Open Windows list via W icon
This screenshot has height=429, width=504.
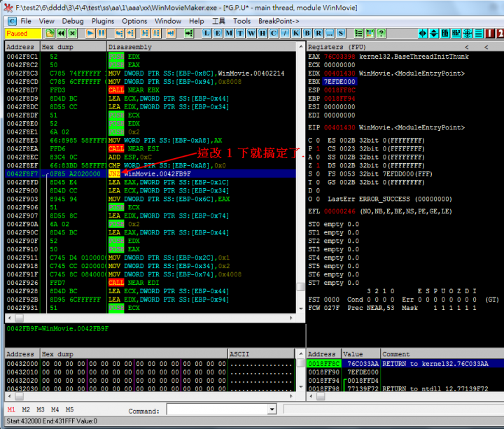click(x=251, y=33)
